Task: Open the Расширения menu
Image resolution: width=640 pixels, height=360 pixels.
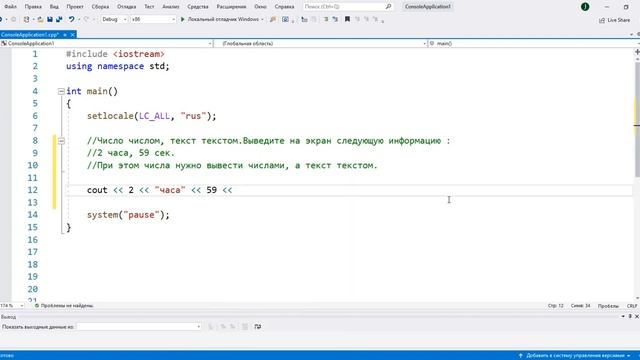Action: (231, 7)
